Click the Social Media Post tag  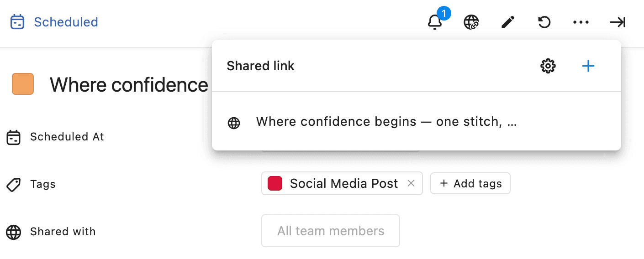(343, 183)
